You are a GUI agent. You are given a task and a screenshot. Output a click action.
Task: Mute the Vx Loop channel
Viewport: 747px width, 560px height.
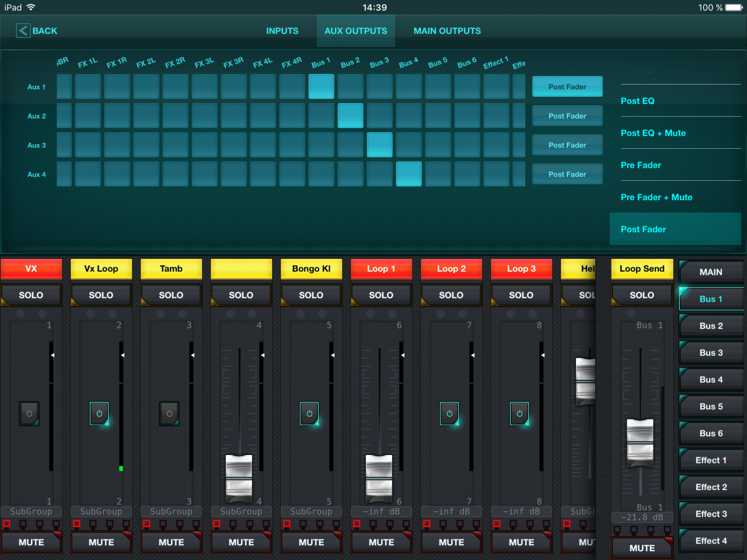[101, 542]
